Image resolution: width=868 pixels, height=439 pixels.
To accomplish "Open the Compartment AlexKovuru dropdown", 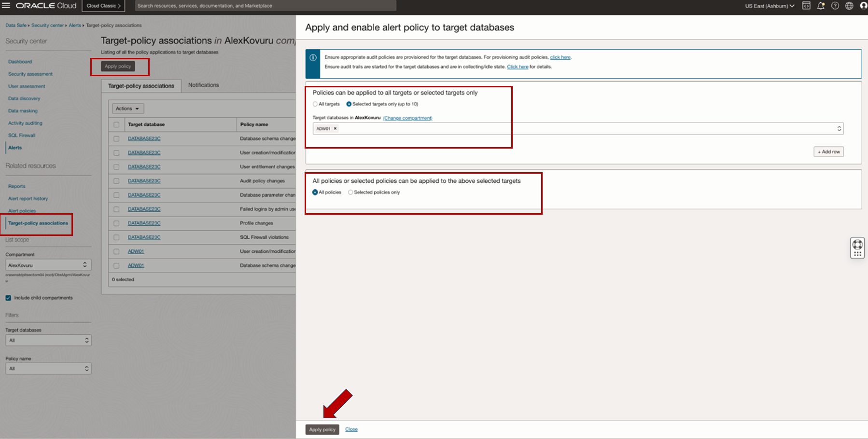I will 48,265.
